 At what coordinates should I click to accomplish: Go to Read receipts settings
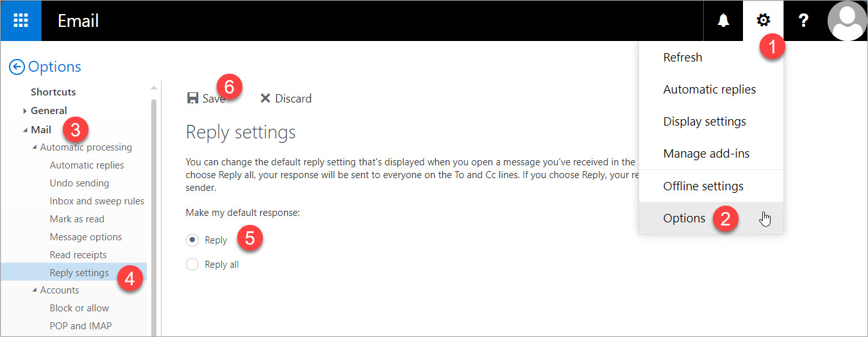click(x=78, y=255)
